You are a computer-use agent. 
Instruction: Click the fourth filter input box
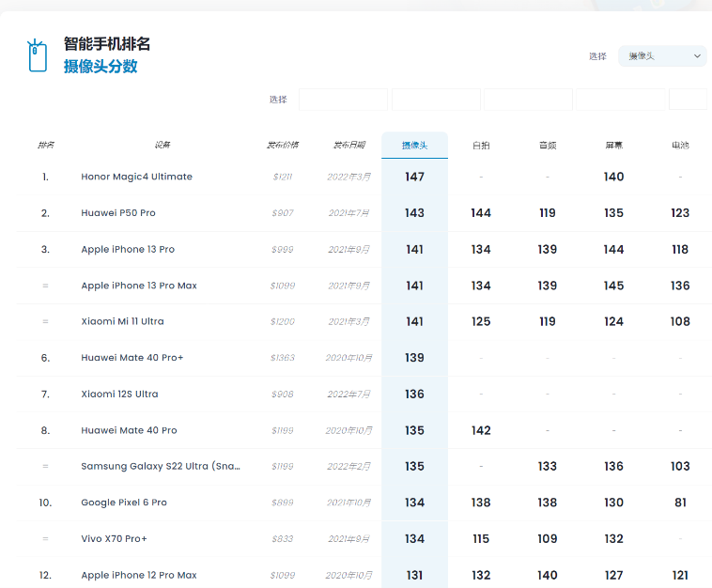click(x=620, y=100)
